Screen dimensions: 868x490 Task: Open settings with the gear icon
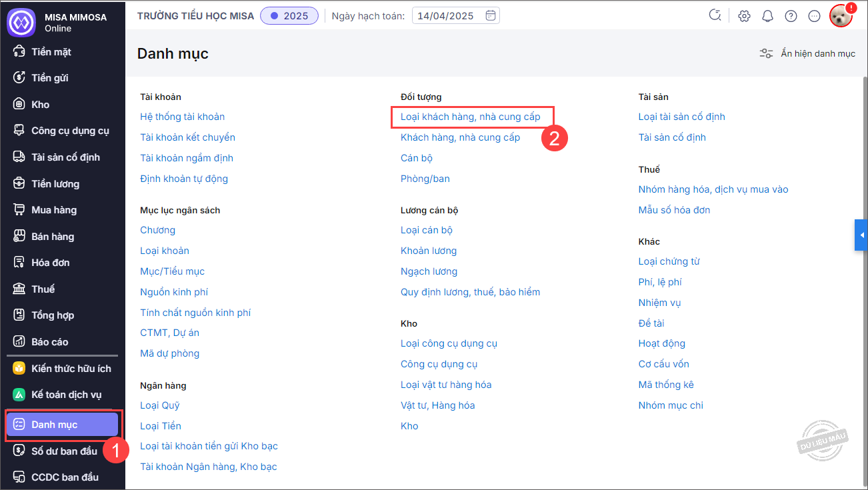744,16
